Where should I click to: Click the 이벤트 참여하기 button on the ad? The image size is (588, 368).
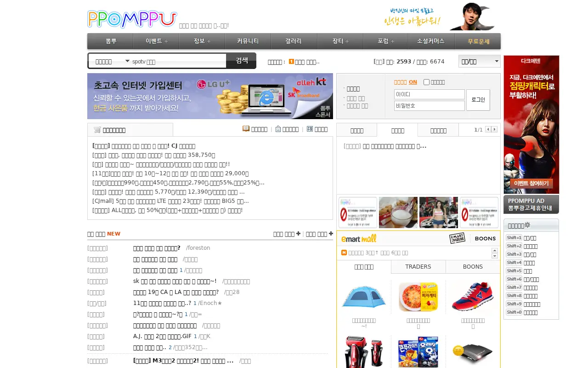[531, 183]
